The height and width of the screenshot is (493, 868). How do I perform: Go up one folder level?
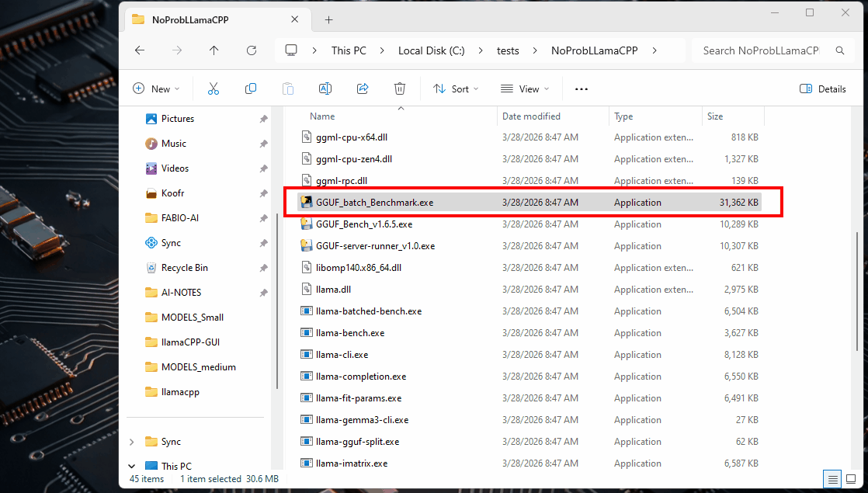coord(214,50)
